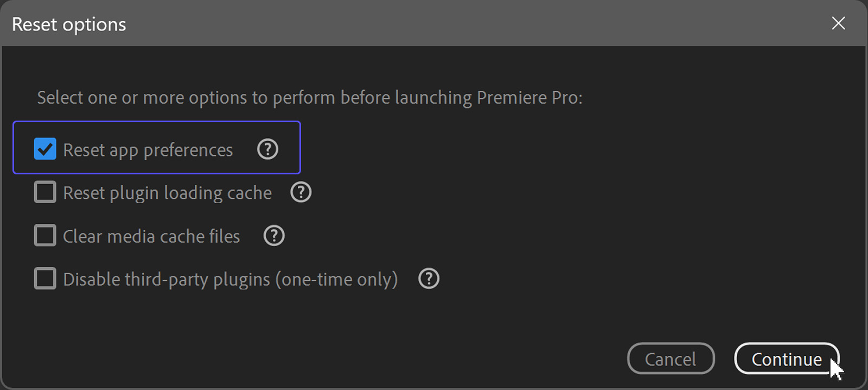Close the Reset options dialog
868x390 pixels.
click(838, 23)
